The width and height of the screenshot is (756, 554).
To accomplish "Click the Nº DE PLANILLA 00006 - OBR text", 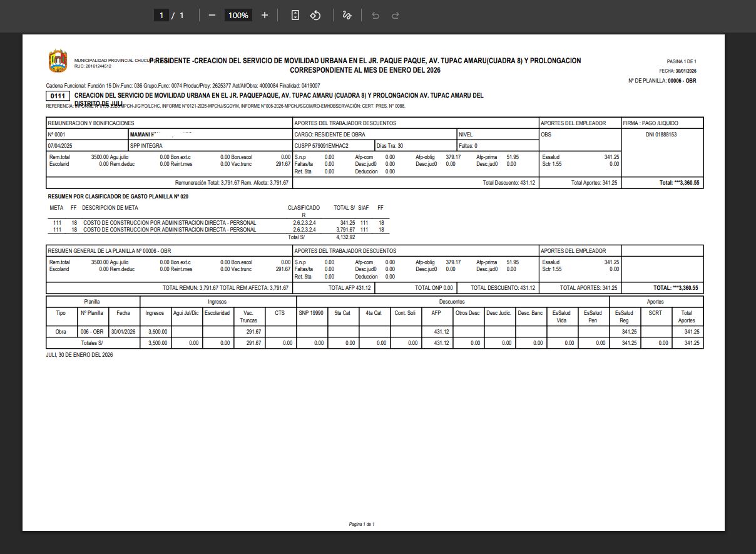I will (662, 81).
